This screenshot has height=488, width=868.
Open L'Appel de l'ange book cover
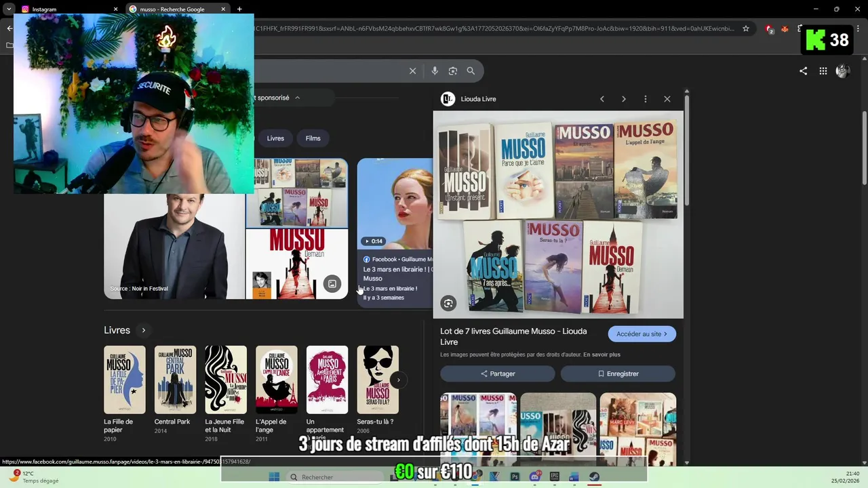(x=276, y=380)
